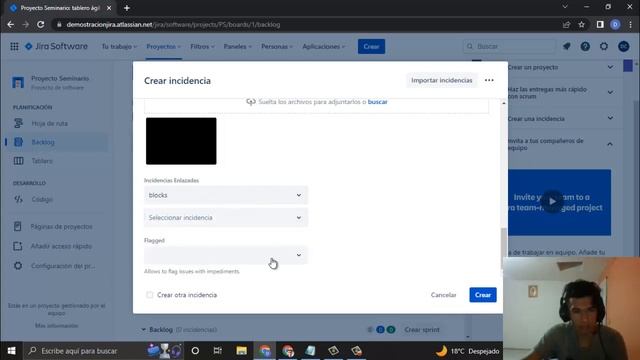The height and width of the screenshot is (360, 640).
Task: Click the Configuración del proyecto gear icon
Action: pos(18,266)
